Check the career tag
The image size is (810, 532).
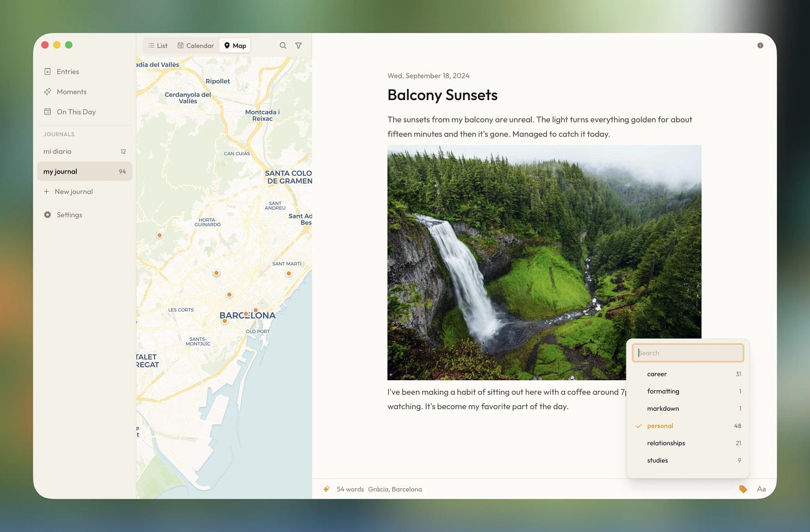(657, 374)
